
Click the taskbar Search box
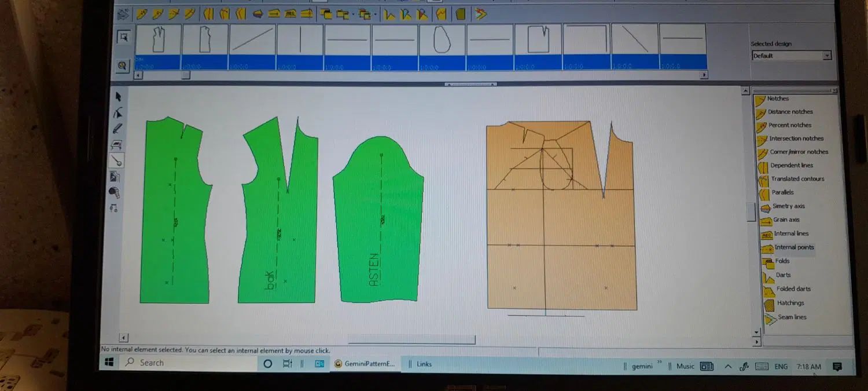(x=188, y=363)
